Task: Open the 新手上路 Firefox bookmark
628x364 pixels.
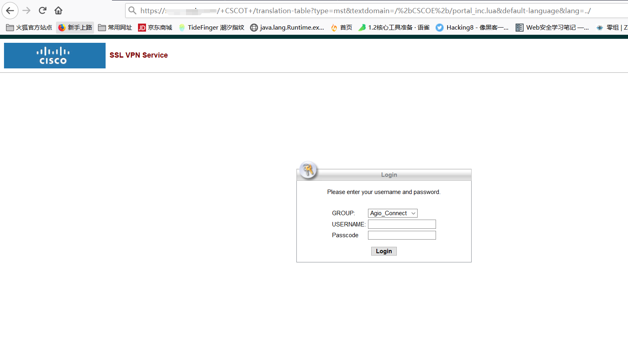Action: (75, 28)
